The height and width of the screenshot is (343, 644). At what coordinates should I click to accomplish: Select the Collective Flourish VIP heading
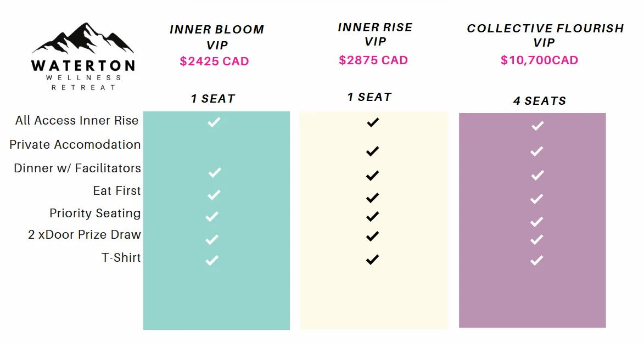point(545,36)
